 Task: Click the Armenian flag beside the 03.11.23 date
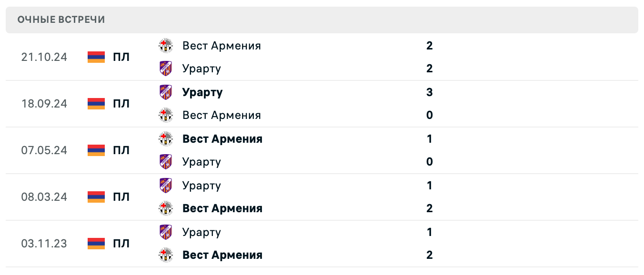tap(96, 243)
